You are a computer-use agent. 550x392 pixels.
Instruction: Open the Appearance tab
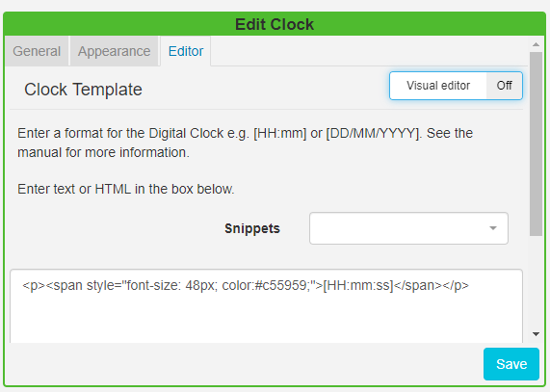[114, 51]
